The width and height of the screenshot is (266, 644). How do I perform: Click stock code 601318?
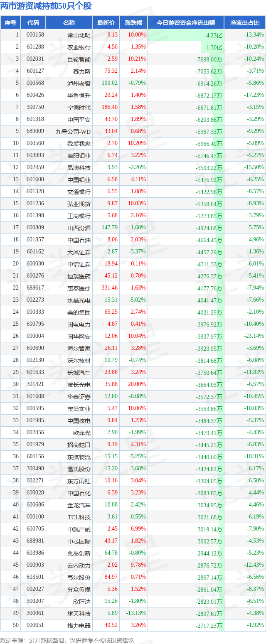point(35,119)
